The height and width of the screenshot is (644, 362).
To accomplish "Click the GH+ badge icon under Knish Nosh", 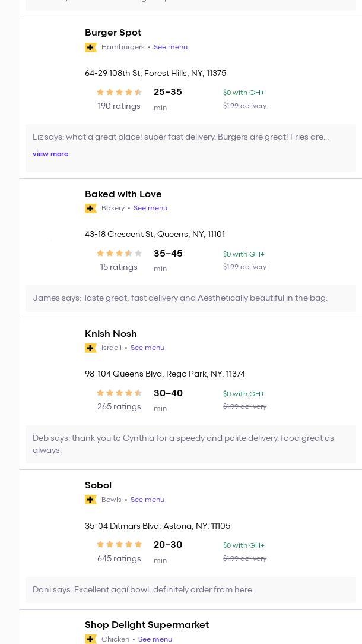I will [91, 348].
